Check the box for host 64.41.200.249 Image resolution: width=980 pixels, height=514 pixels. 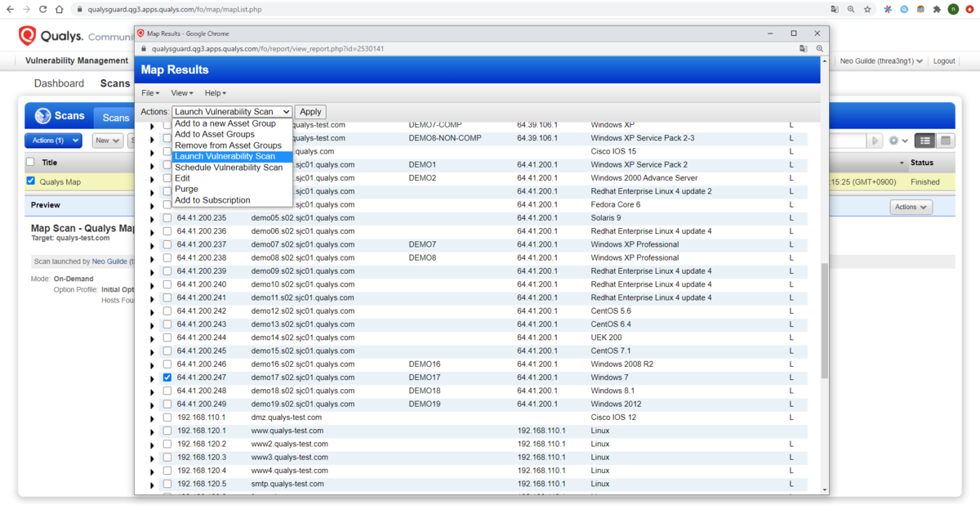[167, 404]
